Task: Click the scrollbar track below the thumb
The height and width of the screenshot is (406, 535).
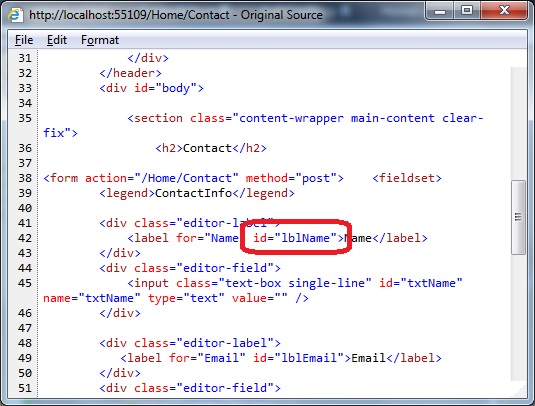Action: pos(518,317)
